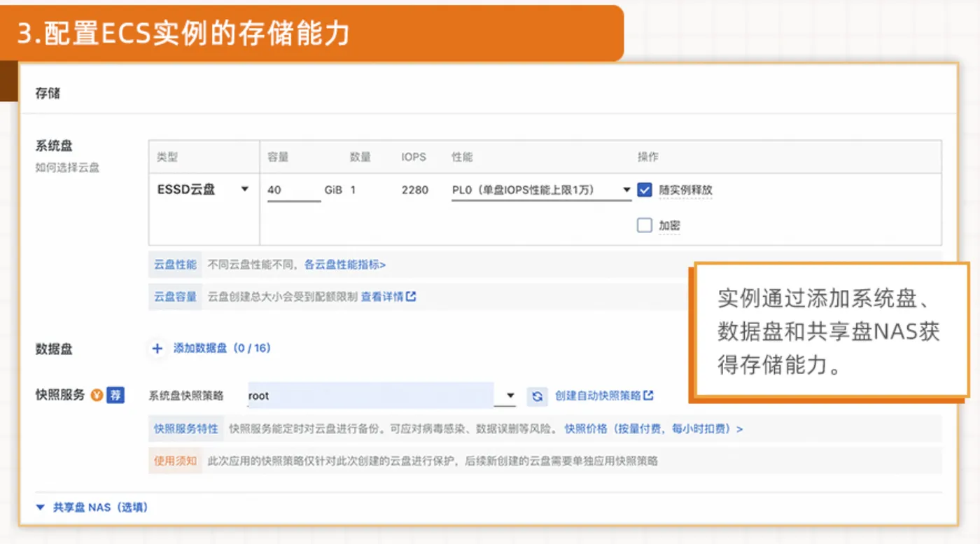Click the 容量 column header
This screenshot has height=544, width=980.
pos(278,157)
